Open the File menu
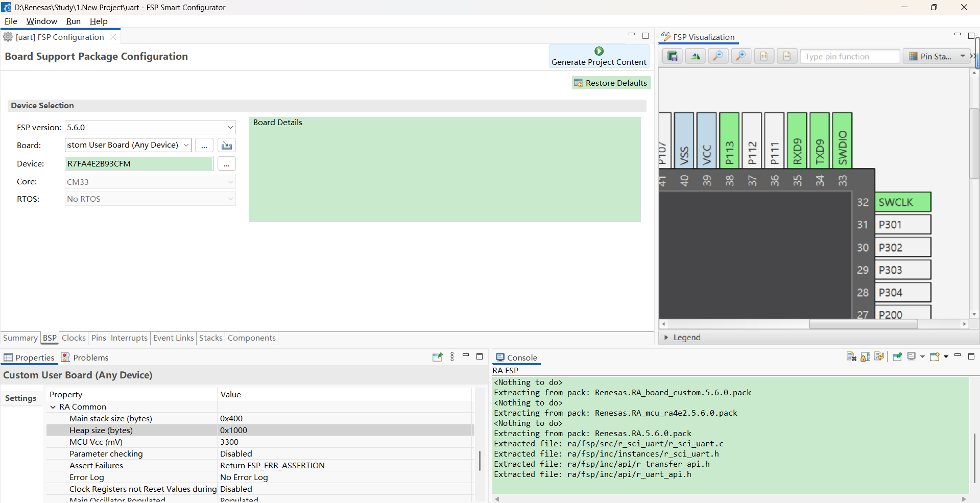The image size is (980, 503). 11,21
